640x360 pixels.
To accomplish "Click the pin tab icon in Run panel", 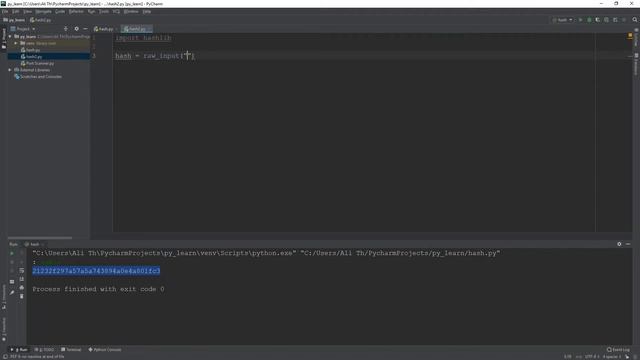I will coord(12,292).
